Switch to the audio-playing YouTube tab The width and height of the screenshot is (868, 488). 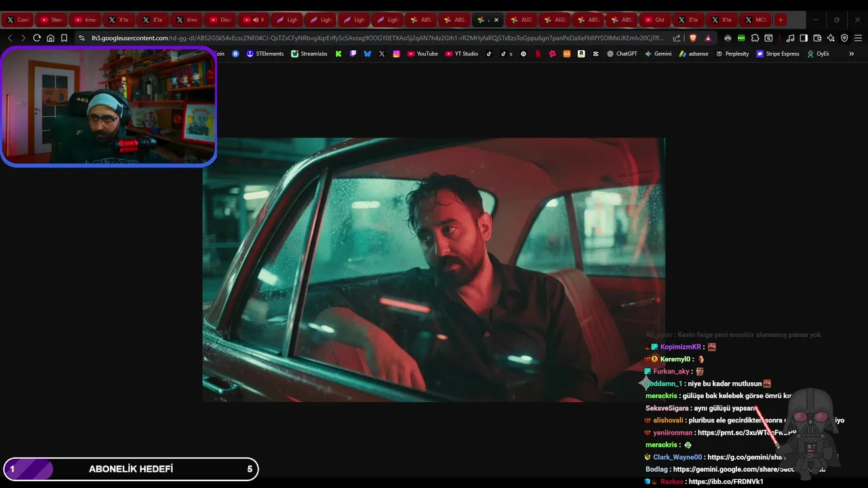point(254,20)
